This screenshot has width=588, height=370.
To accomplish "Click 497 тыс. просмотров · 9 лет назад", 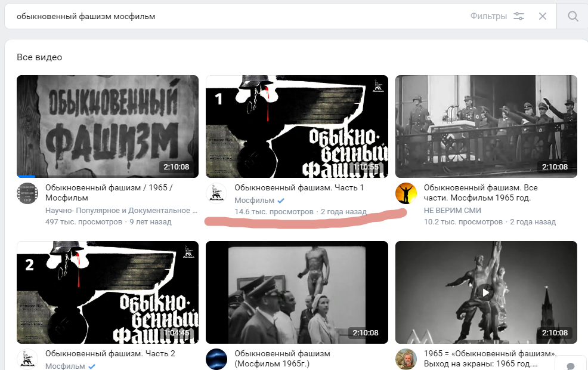I will (x=109, y=222).
